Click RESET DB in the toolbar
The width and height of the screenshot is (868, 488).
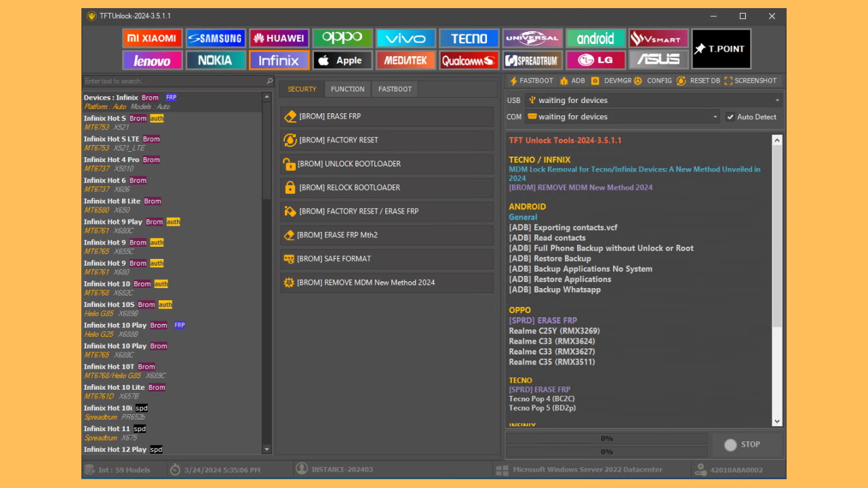pyautogui.click(x=698, y=81)
